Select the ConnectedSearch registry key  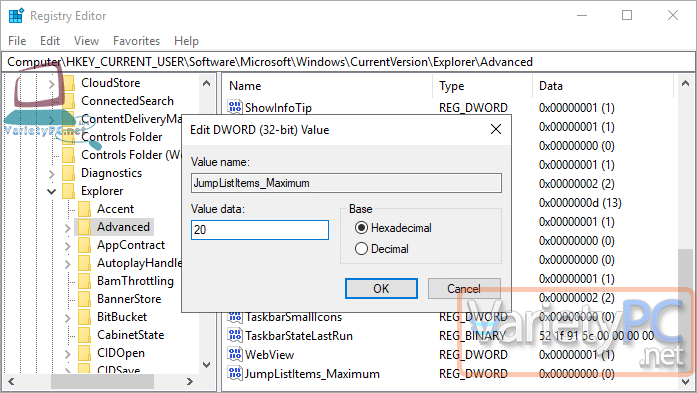(x=127, y=101)
